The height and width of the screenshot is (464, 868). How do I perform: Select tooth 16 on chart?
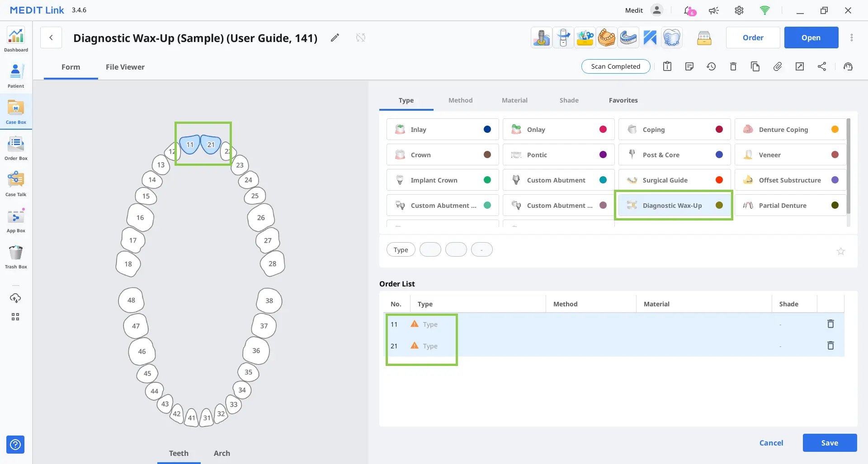[140, 217]
